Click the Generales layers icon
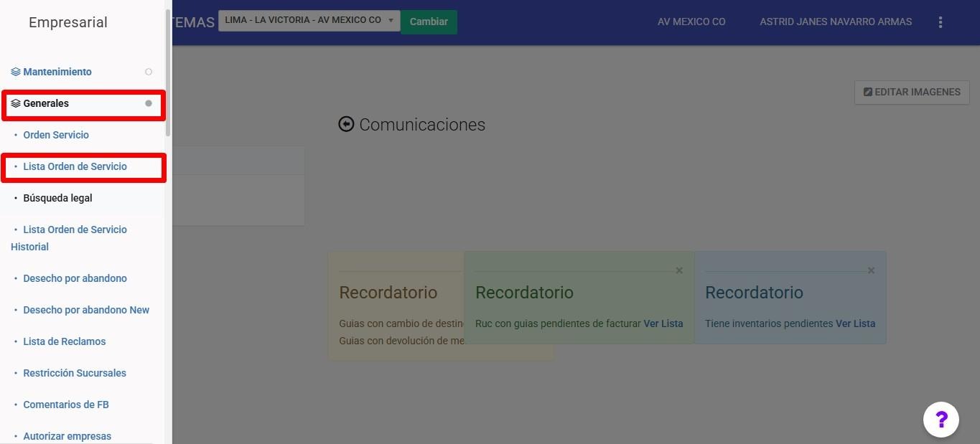Viewport: 980px width, 444px height. point(16,103)
